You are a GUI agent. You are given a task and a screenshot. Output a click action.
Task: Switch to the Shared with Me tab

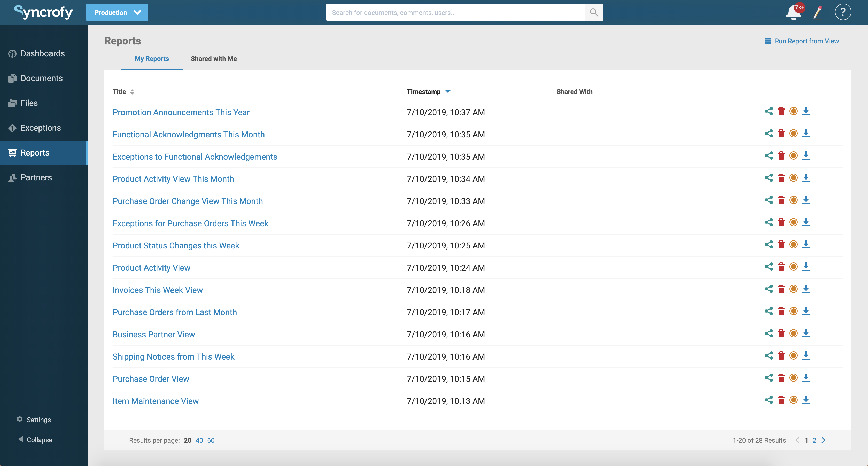click(x=214, y=58)
